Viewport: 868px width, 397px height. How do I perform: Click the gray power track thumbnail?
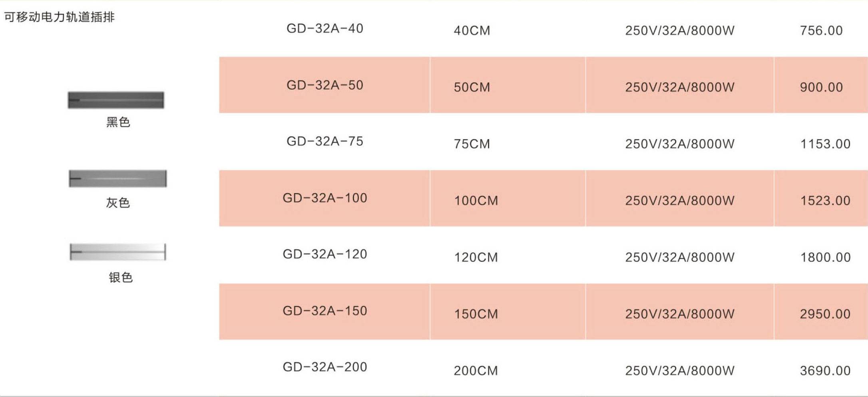click(118, 178)
